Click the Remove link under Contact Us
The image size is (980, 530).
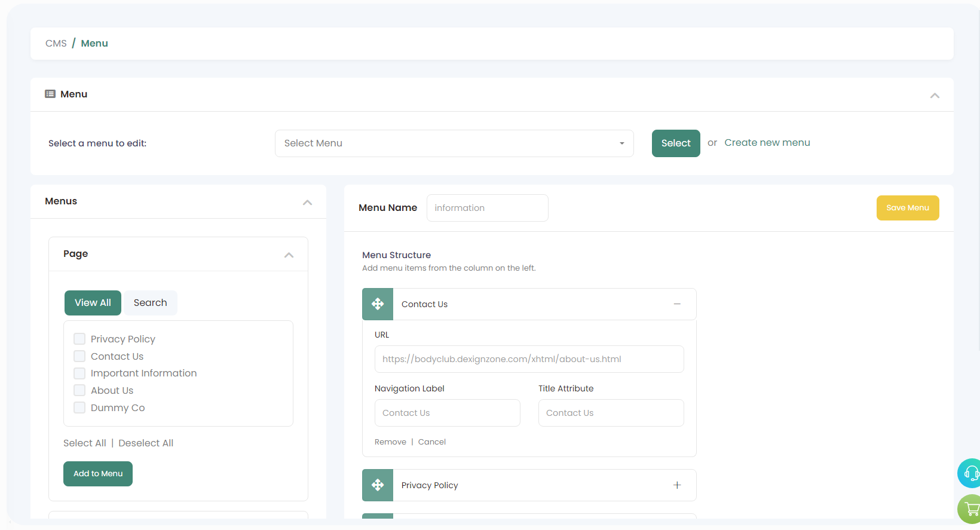tap(390, 442)
